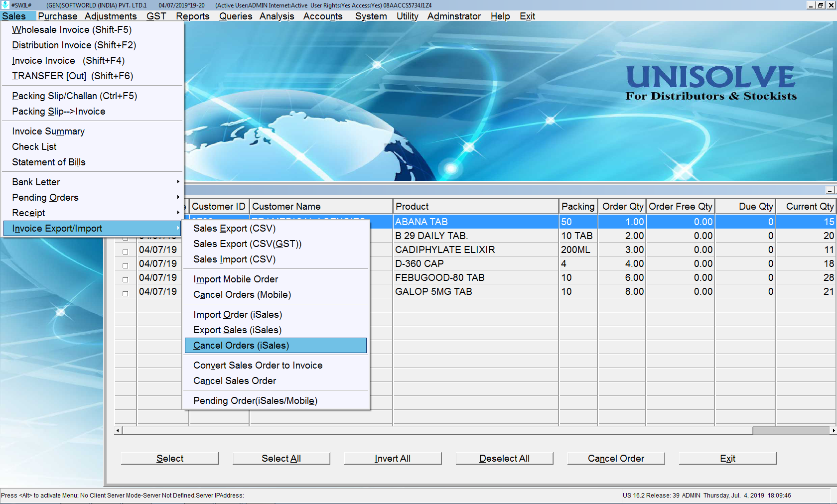Select Sales Import (CSV)
This screenshot has width=837, height=504.
tap(276, 259)
